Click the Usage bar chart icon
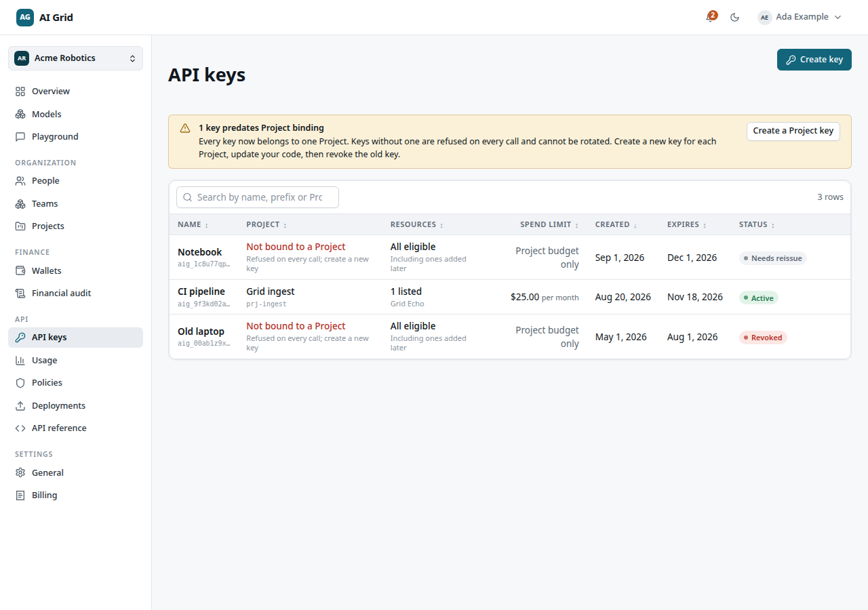This screenshot has height=610, width=868. point(20,361)
